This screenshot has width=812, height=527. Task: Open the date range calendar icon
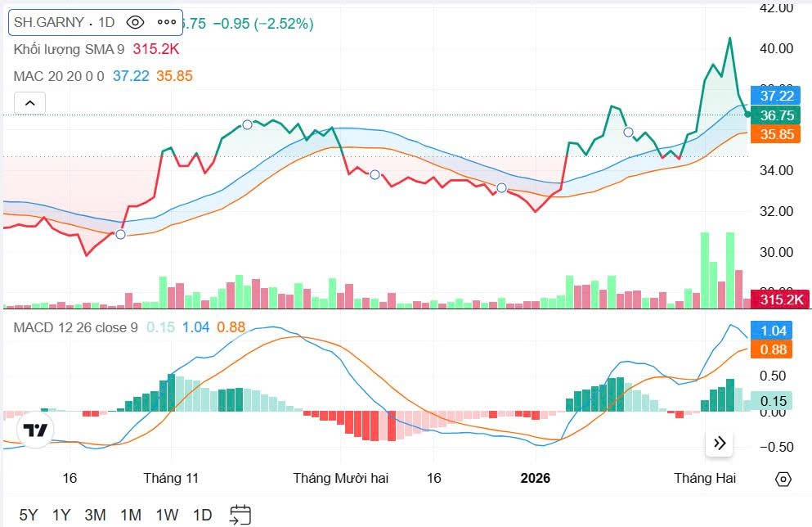(x=240, y=515)
